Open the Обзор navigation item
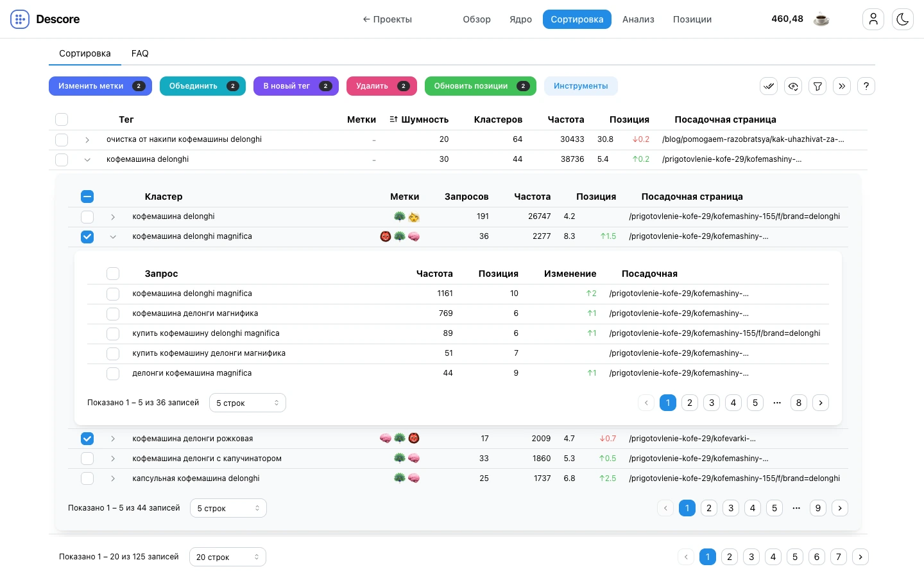Screen dimensions: 924x578 477,19
